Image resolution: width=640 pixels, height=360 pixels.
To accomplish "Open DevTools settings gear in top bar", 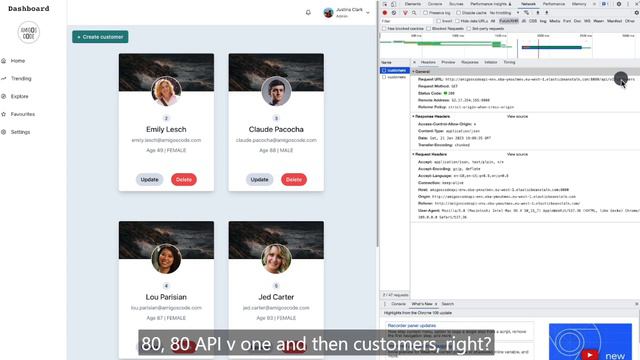I will coord(619,4).
